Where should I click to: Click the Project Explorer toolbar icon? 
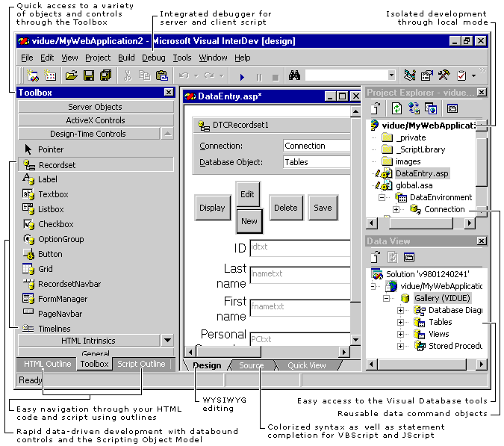[409, 75]
